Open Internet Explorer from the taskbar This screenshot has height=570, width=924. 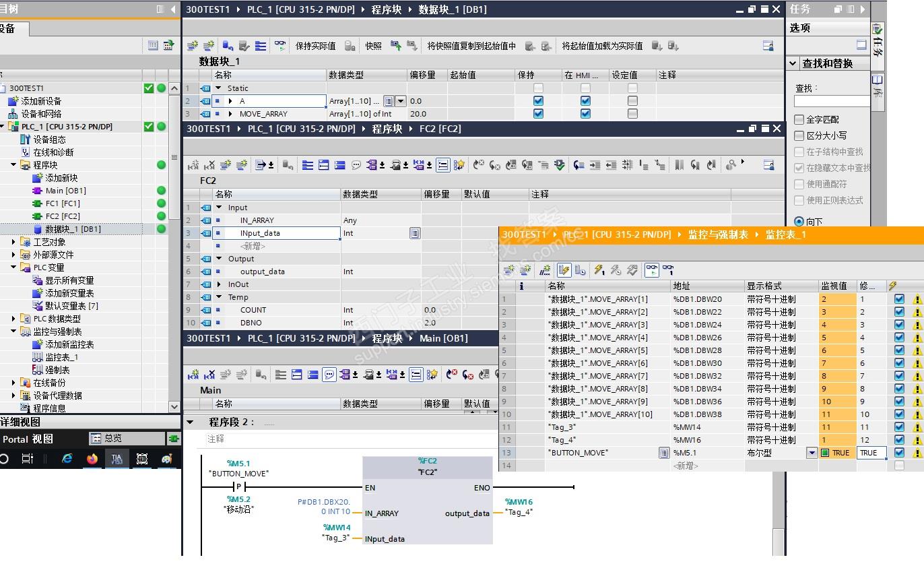point(67,459)
